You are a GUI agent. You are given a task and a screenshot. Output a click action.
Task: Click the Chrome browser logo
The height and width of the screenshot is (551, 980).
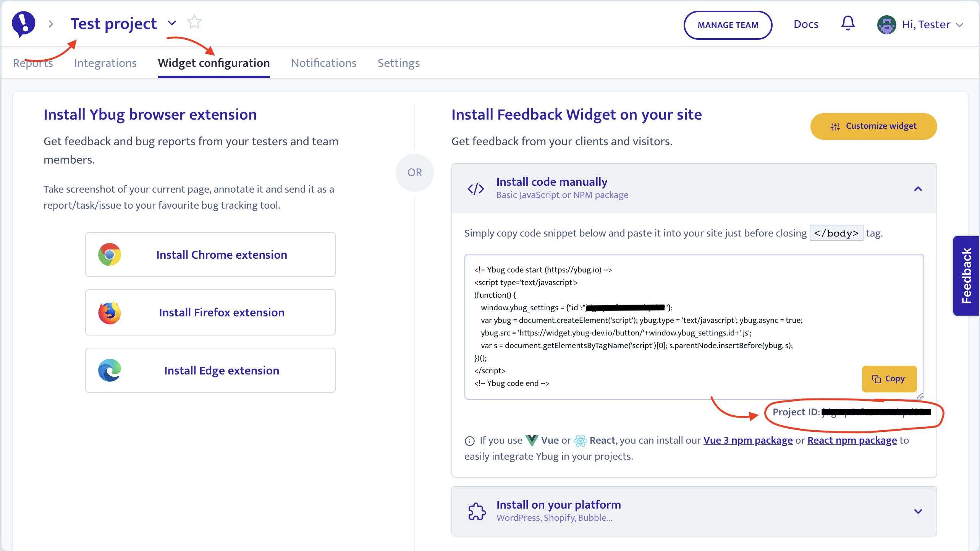[110, 254]
